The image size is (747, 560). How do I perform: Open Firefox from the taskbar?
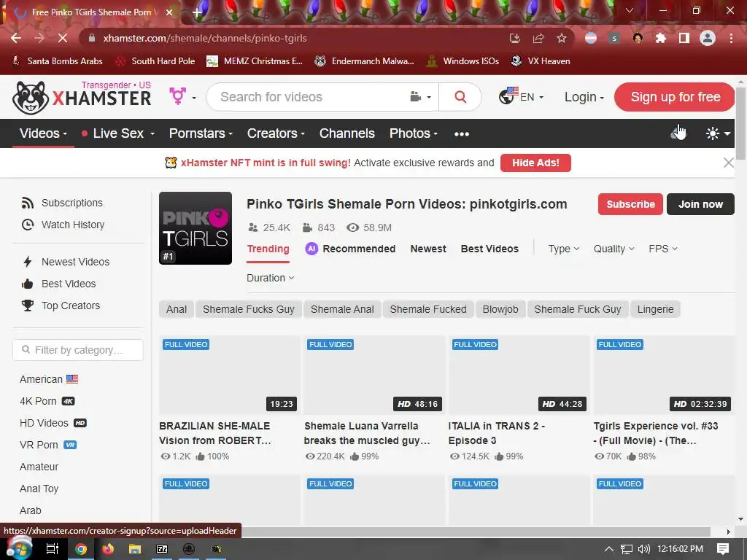coord(108,549)
